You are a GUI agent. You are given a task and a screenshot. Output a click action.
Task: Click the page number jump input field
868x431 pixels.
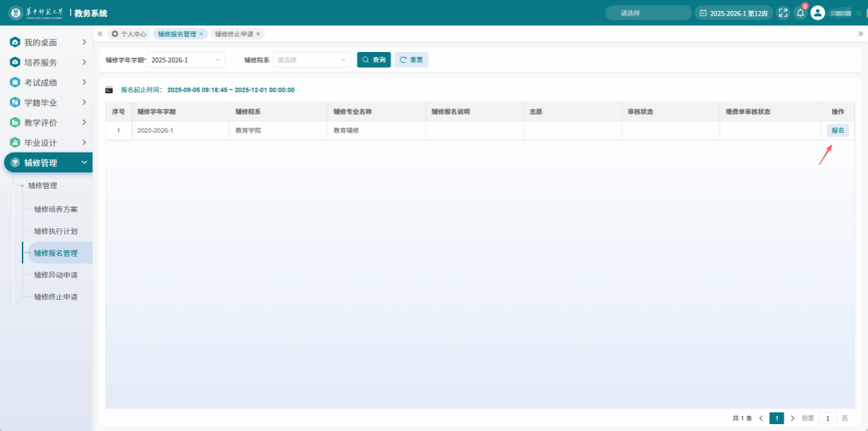tap(828, 418)
